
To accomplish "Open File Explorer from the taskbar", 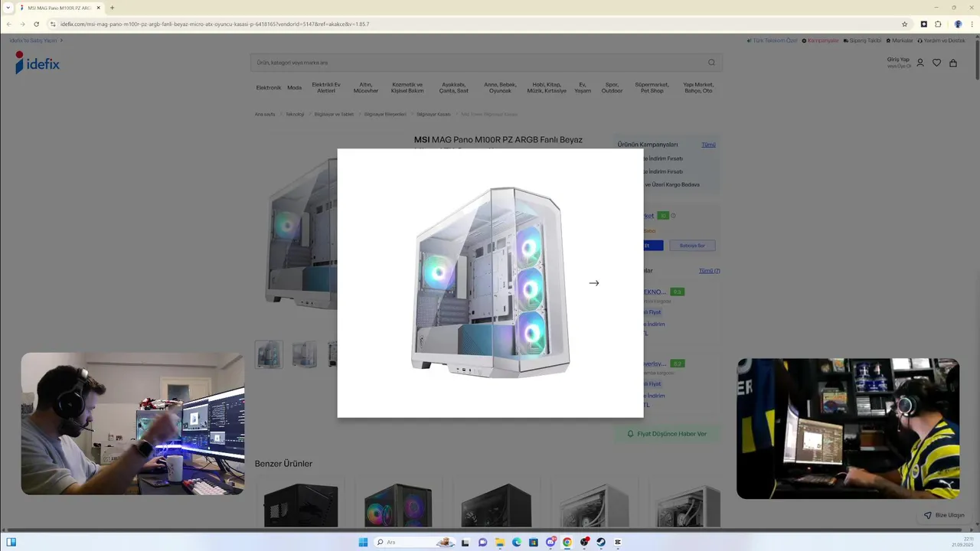I will click(500, 542).
